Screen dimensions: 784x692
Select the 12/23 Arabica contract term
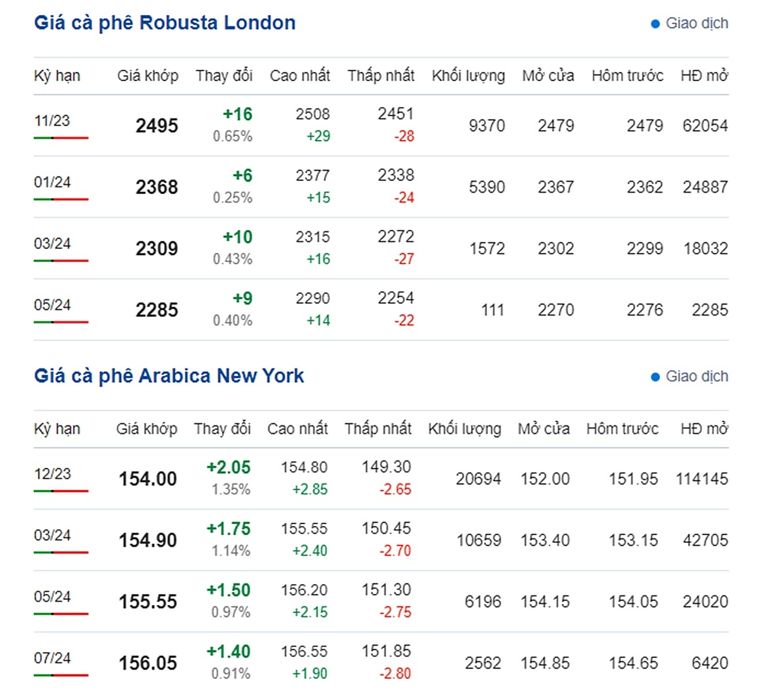(x=52, y=474)
